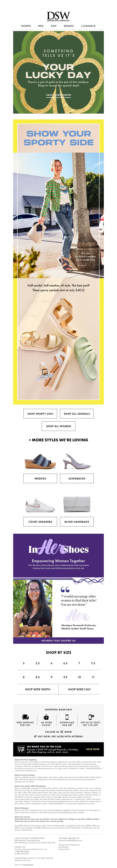Click the DSW VIP badge logo

(21, 749)
